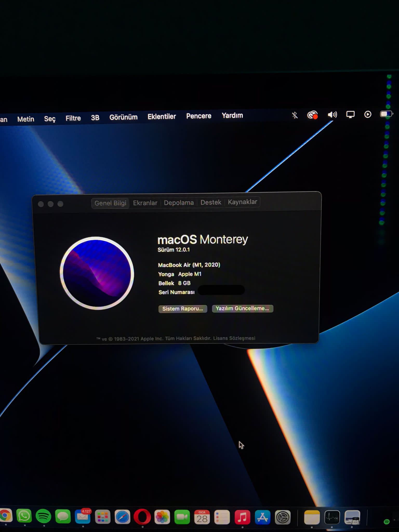Viewport: 399px width, 532px height.
Task: Open the display mirroring menu icon
Action: (x=350, y=115)
